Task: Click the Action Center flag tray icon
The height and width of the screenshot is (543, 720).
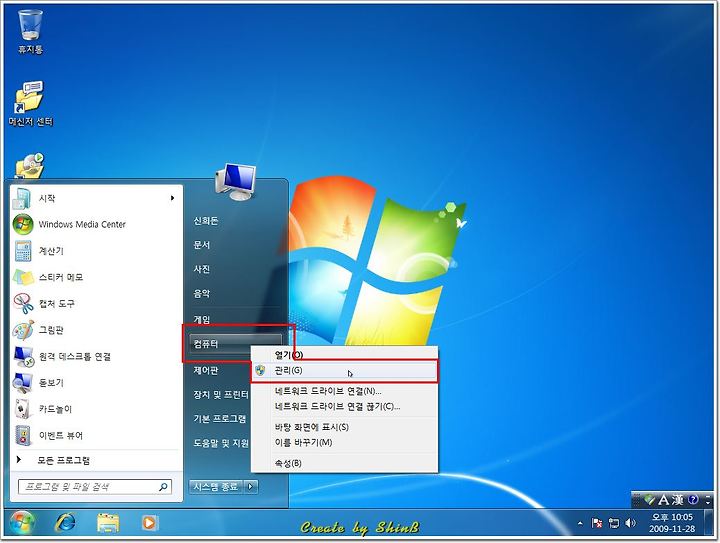Action: [x=596, y=523]
